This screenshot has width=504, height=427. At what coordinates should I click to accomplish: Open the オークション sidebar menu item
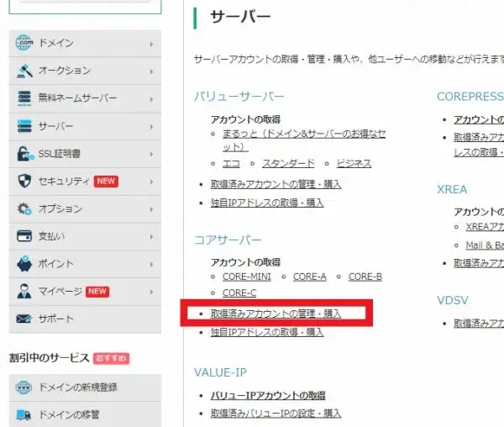click(85, 71)
